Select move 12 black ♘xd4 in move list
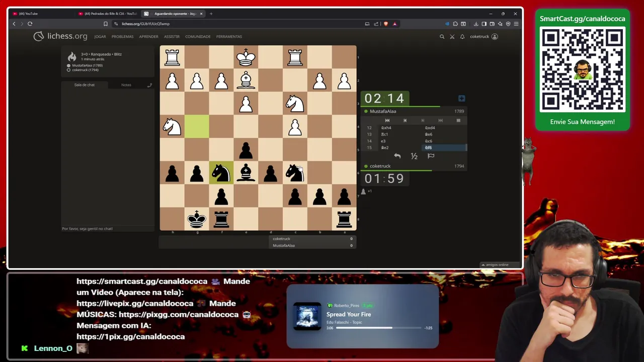The image size is (644, 362). 443,128
